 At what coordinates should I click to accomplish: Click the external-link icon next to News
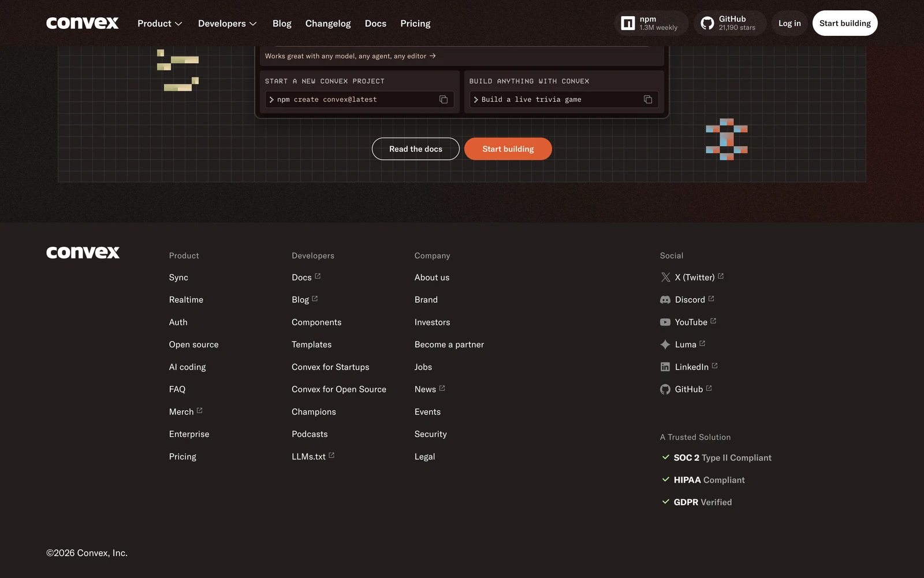442,388
